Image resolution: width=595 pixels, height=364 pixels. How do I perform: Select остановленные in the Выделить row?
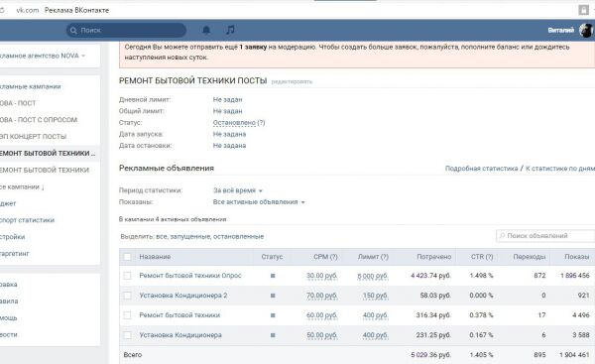238,236
